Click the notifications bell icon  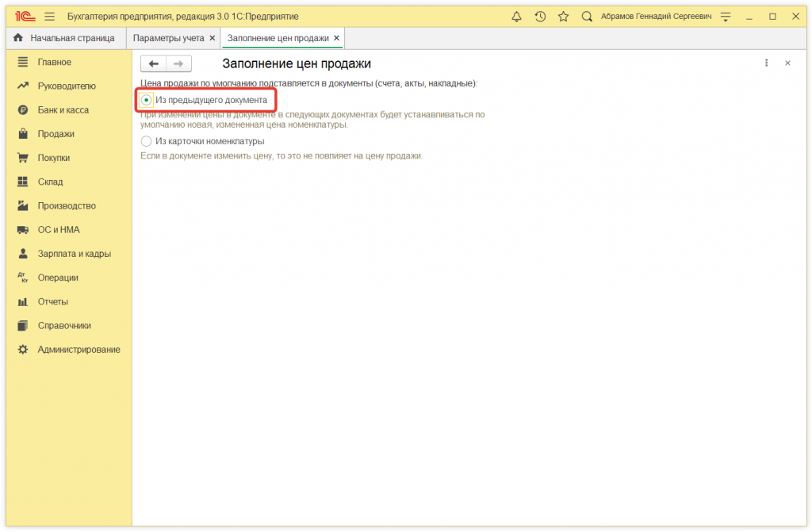[516, 16]
